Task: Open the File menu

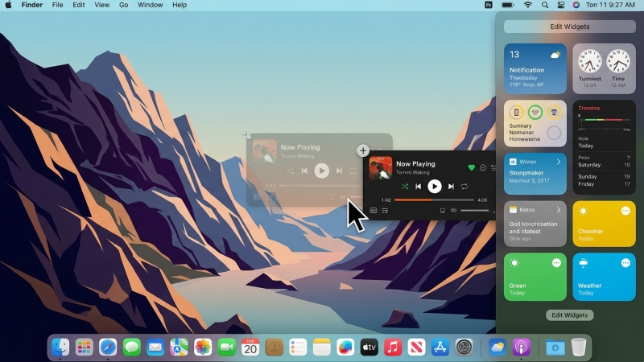Action: coord(57,5)
